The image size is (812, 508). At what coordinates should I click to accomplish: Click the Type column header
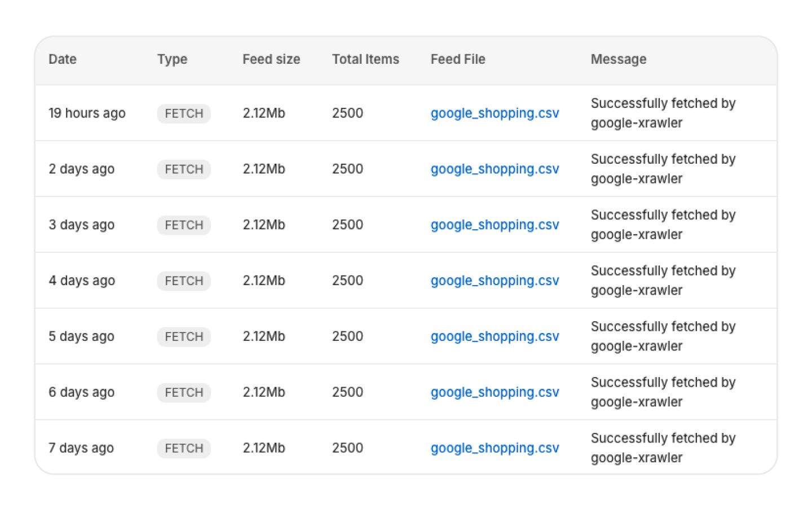(172, 59)
